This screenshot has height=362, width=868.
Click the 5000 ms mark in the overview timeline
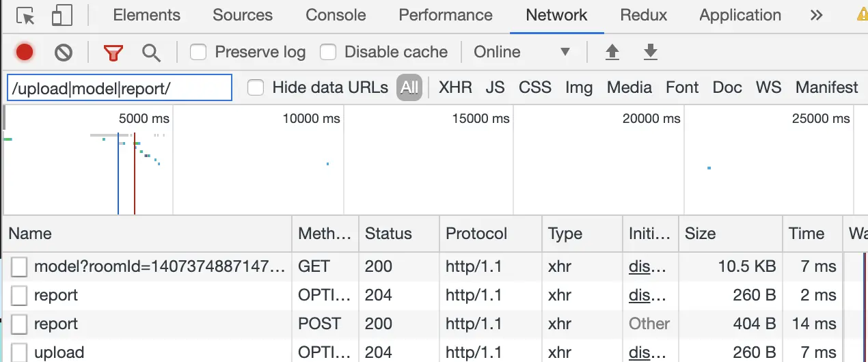(x=144, y=119)
